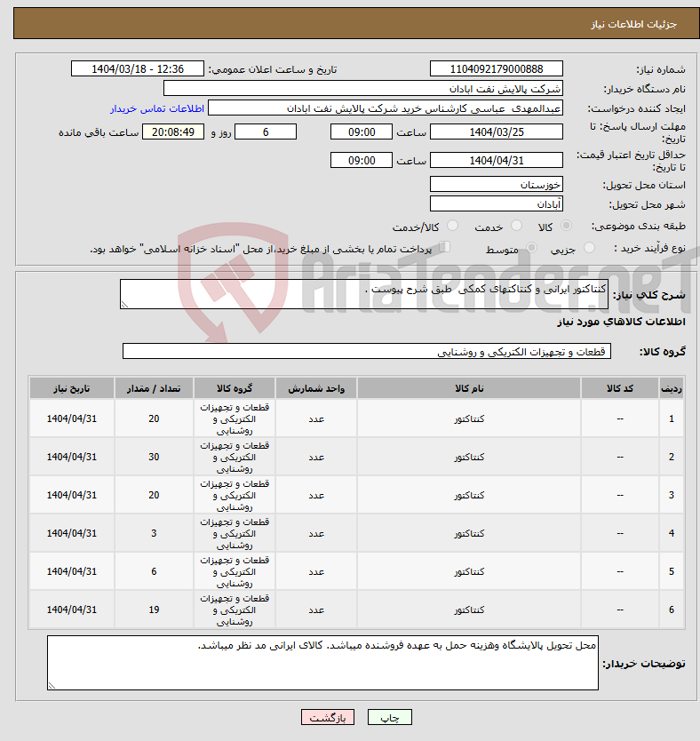Click کنتاکتور name in row 1
The width and height of the screenshot is (700, 741).
tap(469, 419)
